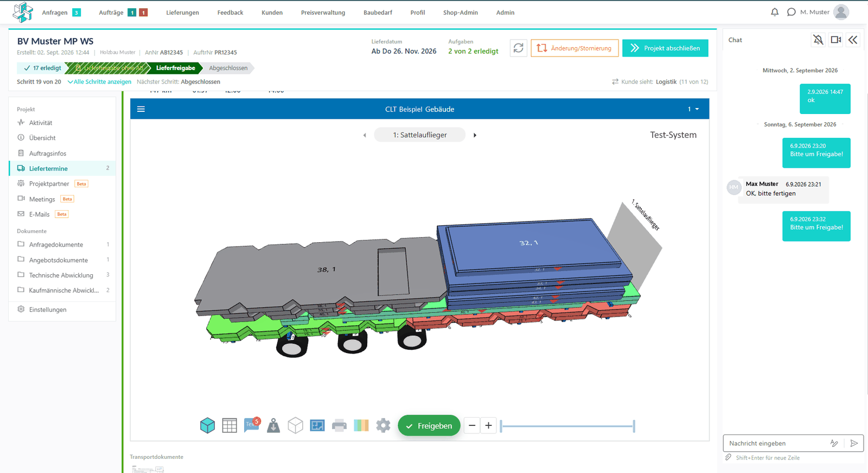Increase with the plus button
868x473 pixels.
point(488,426)
